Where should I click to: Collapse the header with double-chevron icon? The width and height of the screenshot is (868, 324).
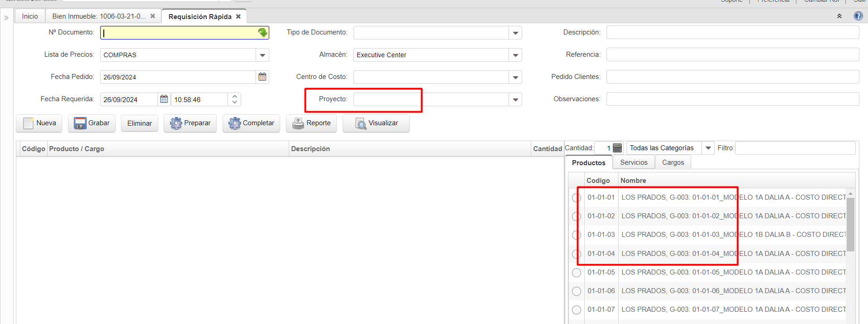click(x=839, y=16)
